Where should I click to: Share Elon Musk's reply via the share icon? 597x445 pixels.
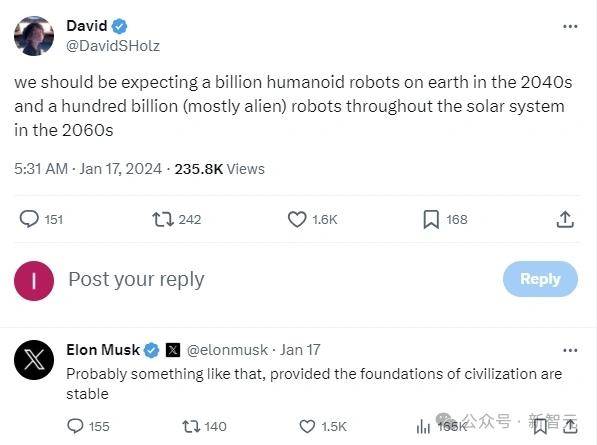click(570, 426)
